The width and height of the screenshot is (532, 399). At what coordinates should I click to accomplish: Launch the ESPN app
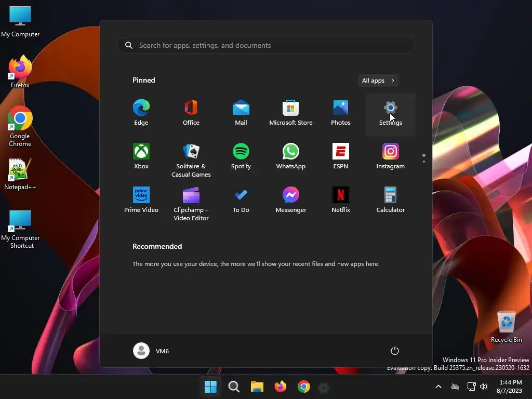point(341,157)
